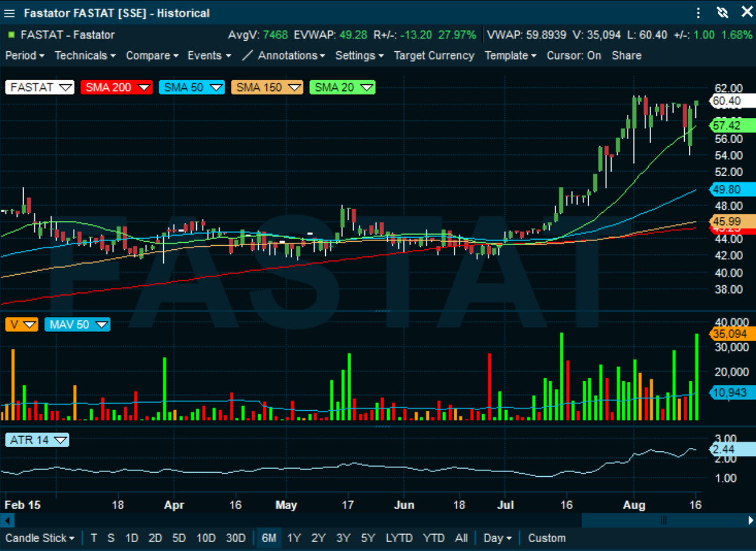
Task: Open the Technicals menu
Action: pos(85,55)
